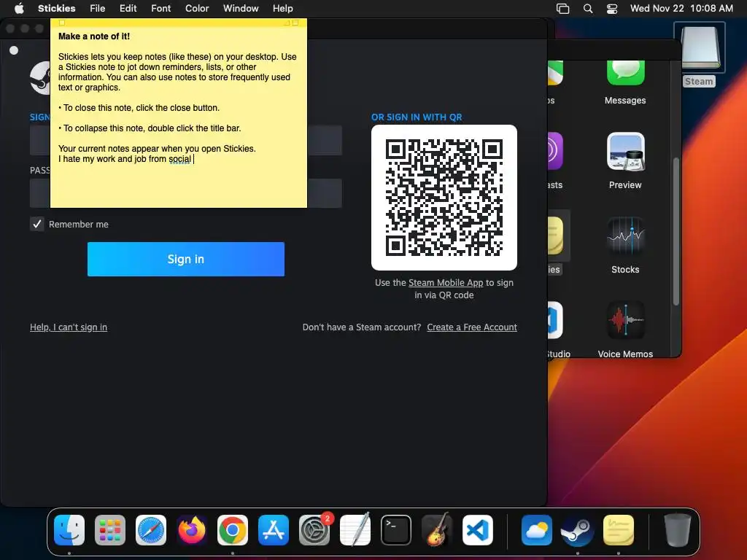Open the Edit menu
Image resolution: width=747 pixels, height=560 pixels.
pyautogui.click(x=128, y=8)
